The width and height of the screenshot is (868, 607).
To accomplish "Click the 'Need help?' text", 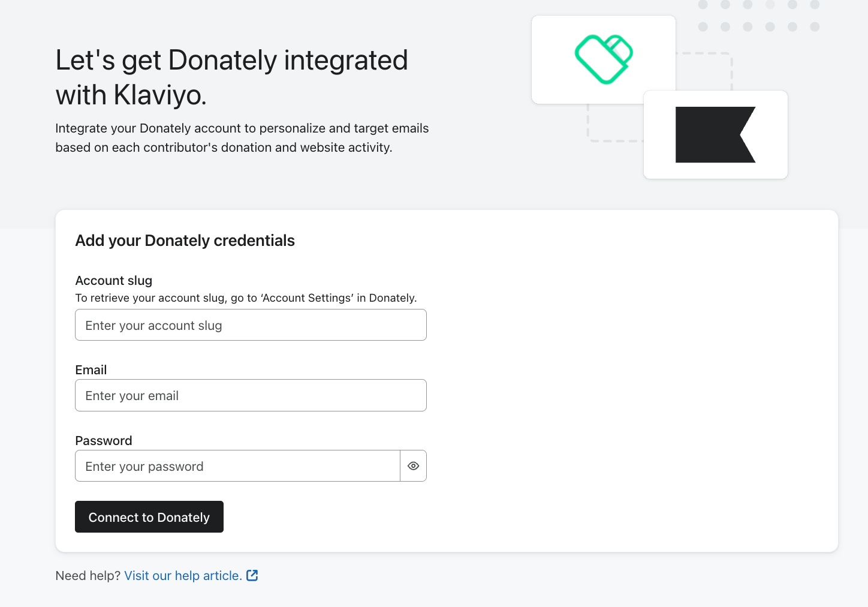I will click(x=88, y=576).
